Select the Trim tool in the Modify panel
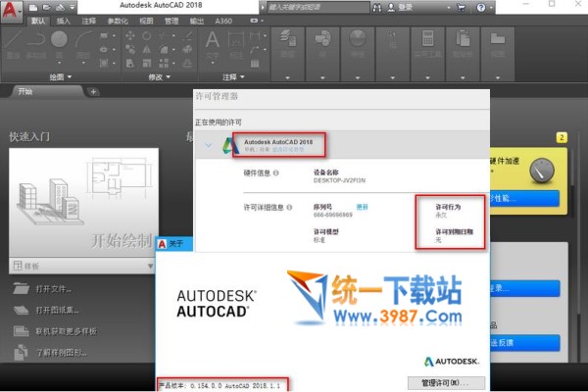 pyautogui.click(x=163, y=35)
